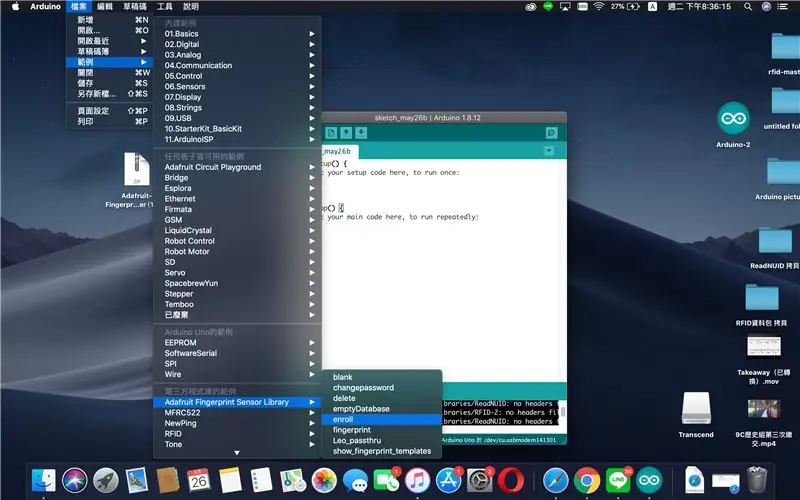Choose 新增 in the file menu

110,20
